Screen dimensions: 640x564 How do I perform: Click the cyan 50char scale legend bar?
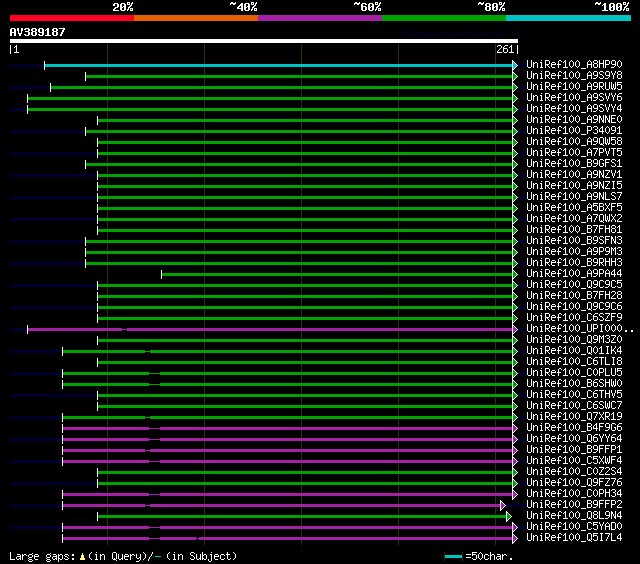pos(453,557)
